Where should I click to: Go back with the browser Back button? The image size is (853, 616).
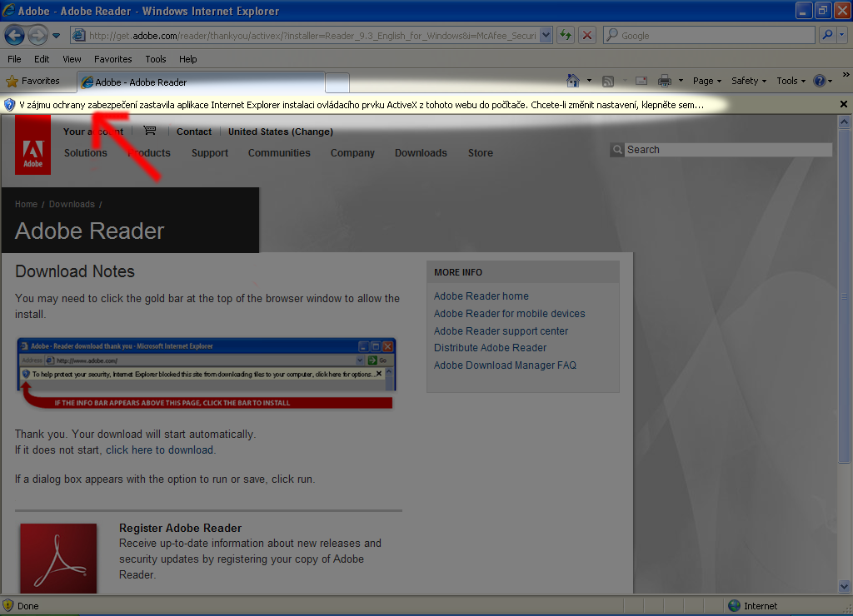pyautogui.click(x=15, y=36)
